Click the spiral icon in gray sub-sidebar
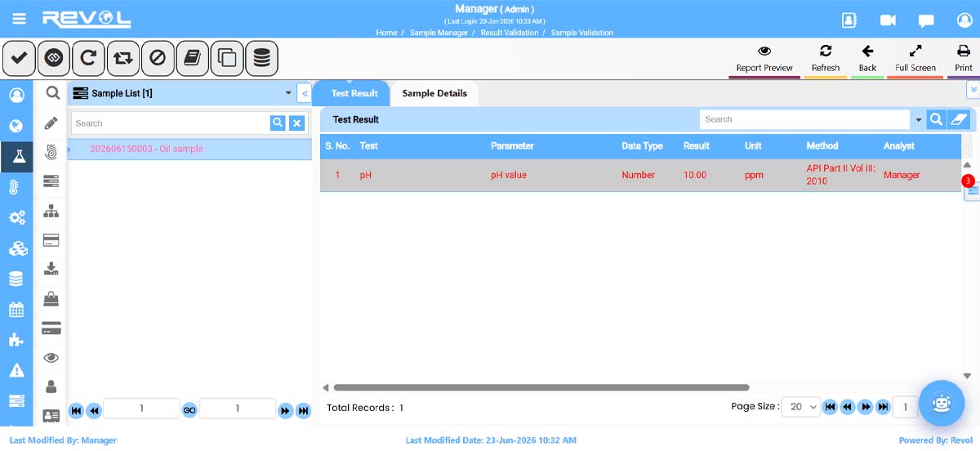This screenshot has height=451, width=980. [x=51, y=152]
